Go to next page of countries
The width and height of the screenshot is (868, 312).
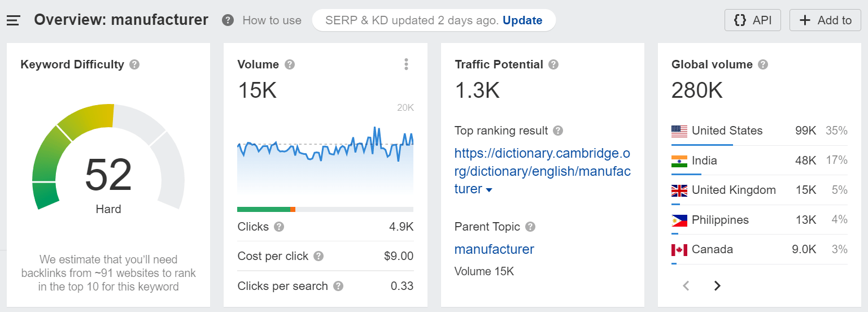click(x=717, y=285)
